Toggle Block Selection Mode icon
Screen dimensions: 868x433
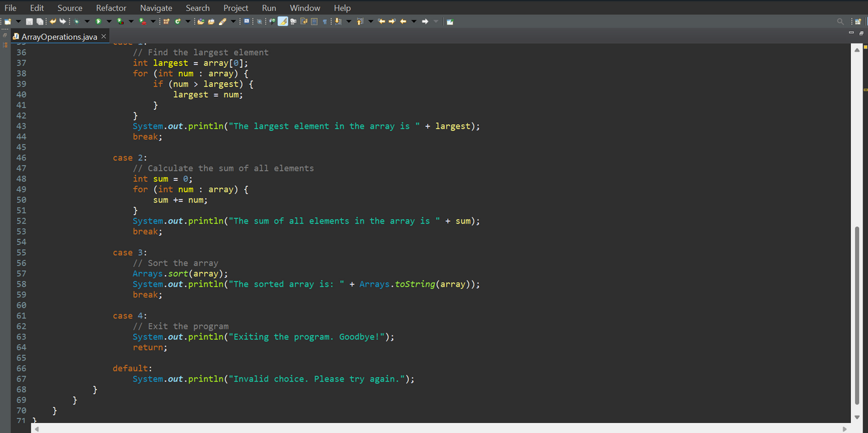tap(313, 22)
